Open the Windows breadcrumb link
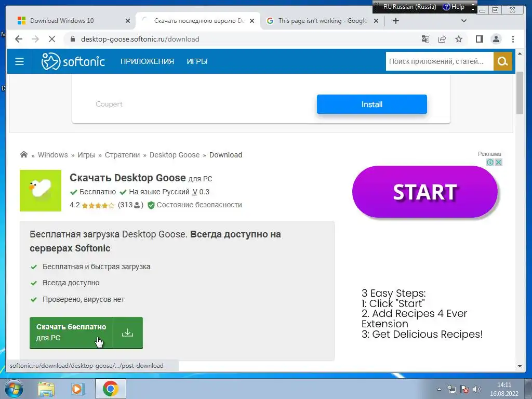Image resolution: width=532 pixels, height=399 pixels. point(52,155)
